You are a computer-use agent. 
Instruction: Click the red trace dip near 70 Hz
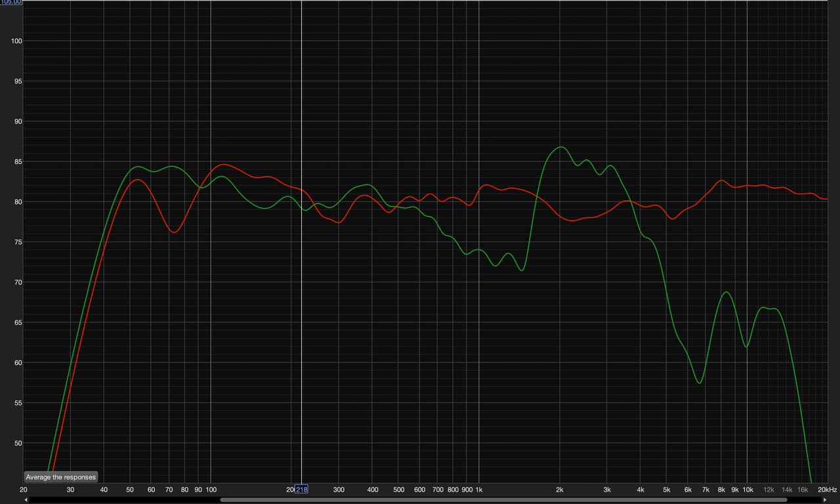pyautogui.click(x=173, y=232)
